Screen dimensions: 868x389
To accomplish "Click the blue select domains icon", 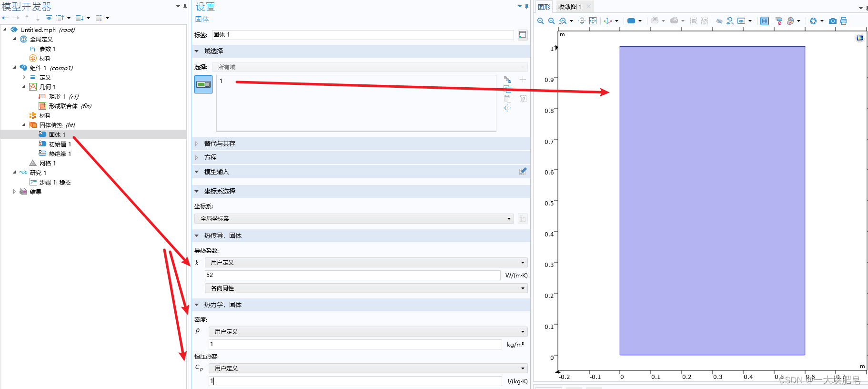I will [x=631, y=21].
